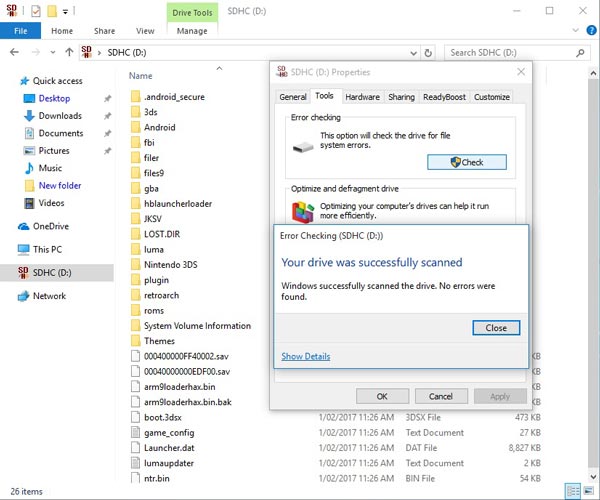Click the search magnifier icon
The height and width of the screenshot is (500, 600).
tap(580, 53)
